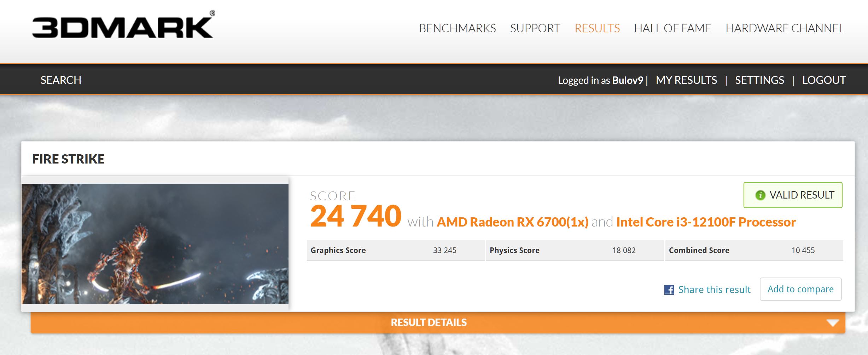Viewport: 868px width, 355px height.
Task: Open account Settings link
Action: (759, 80)
